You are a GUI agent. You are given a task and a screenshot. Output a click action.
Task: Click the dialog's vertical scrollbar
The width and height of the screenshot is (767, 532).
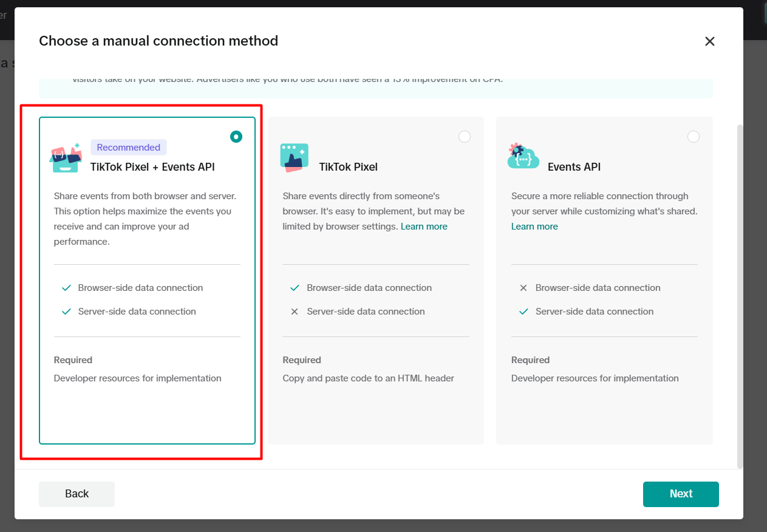click(x=739, y=292)
